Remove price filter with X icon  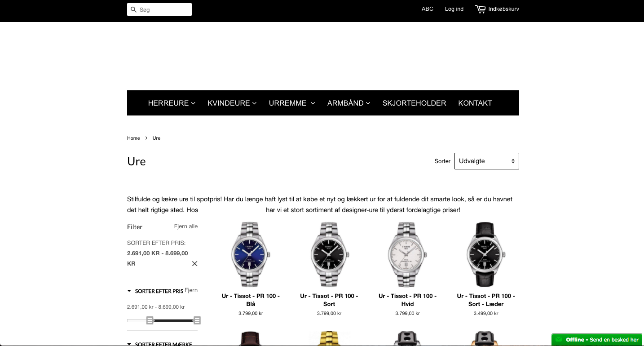point(194,264)
